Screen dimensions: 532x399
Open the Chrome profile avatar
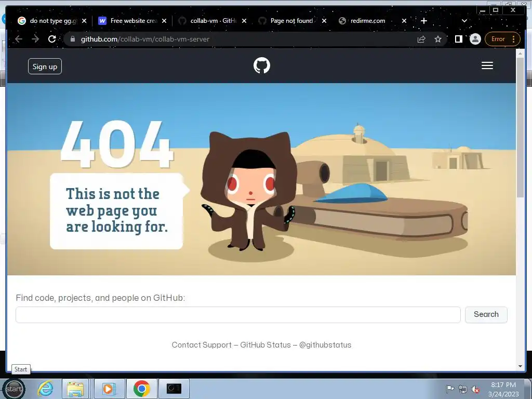point(475,39)
